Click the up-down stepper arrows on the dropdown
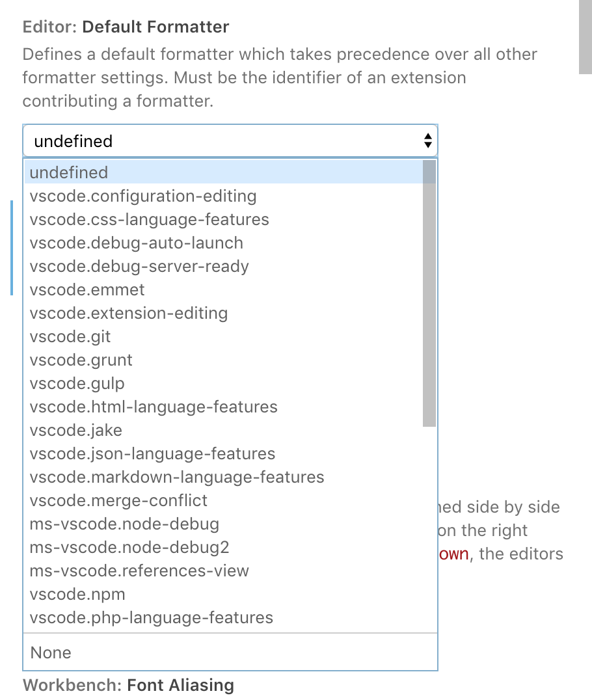The width and height of the screenshot is (592, 700). 427,141
